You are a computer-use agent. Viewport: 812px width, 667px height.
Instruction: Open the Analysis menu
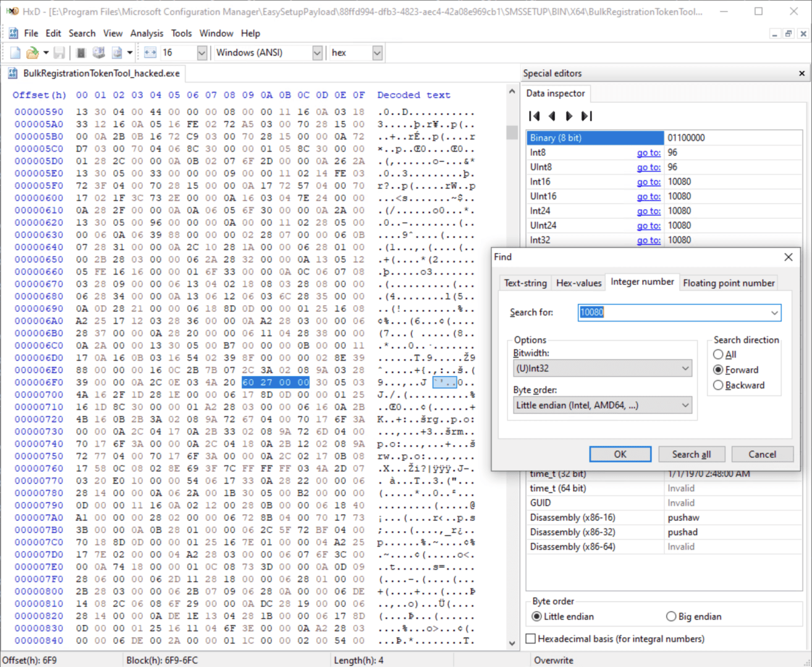click(x=146, y=33)
